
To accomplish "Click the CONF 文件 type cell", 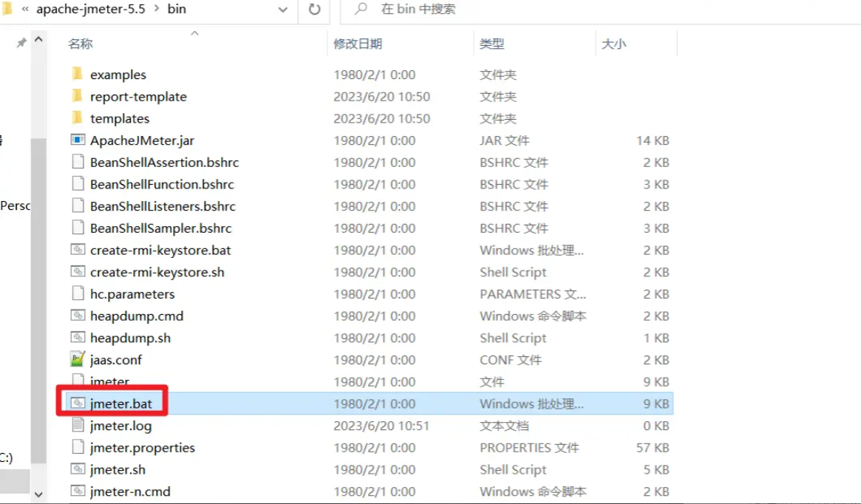I will point(510,360).
